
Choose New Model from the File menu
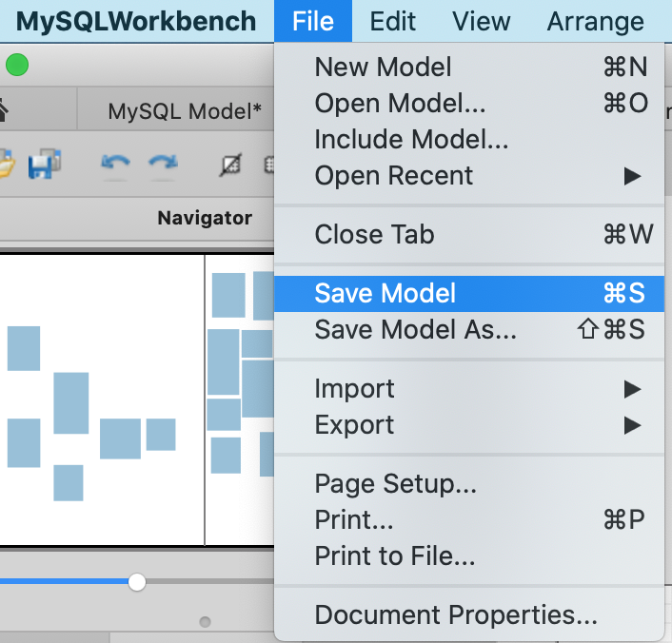click(x=469, y=67)
